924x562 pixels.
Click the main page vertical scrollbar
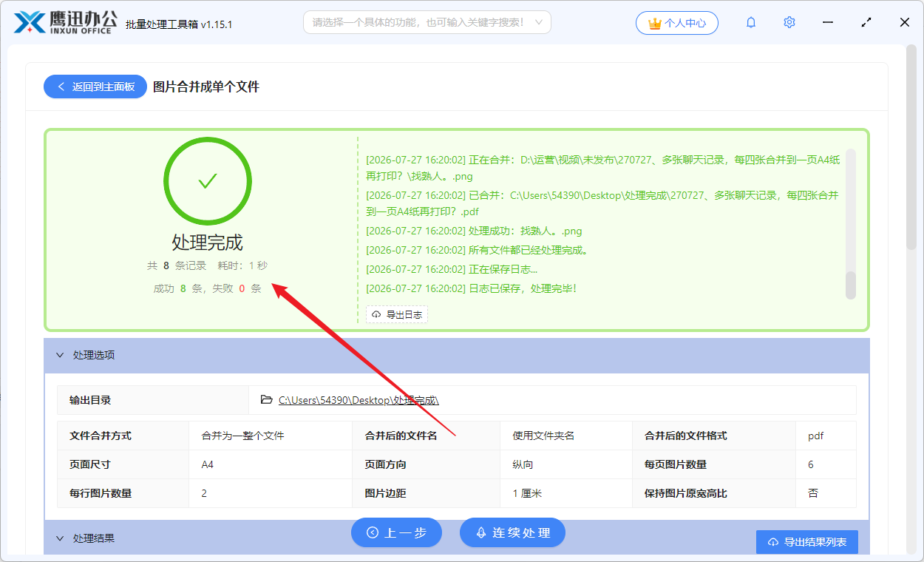coord(911,148)
